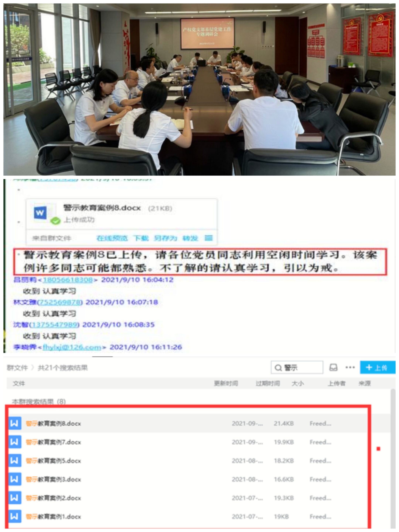Click the + 上传 button
The height and width of the screenshot is (532, 399).
pos(377,367)
